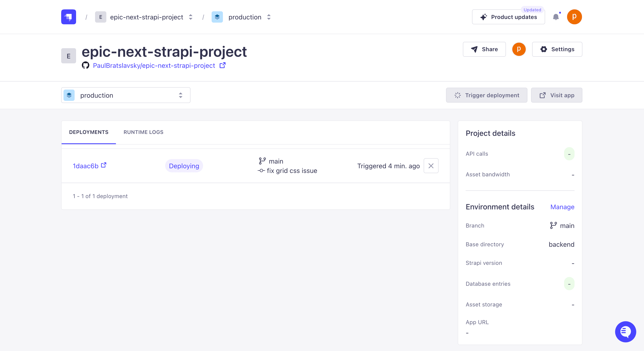Open external link icon next to 1daac6b
644x351 pixels.
click(104, 165)
